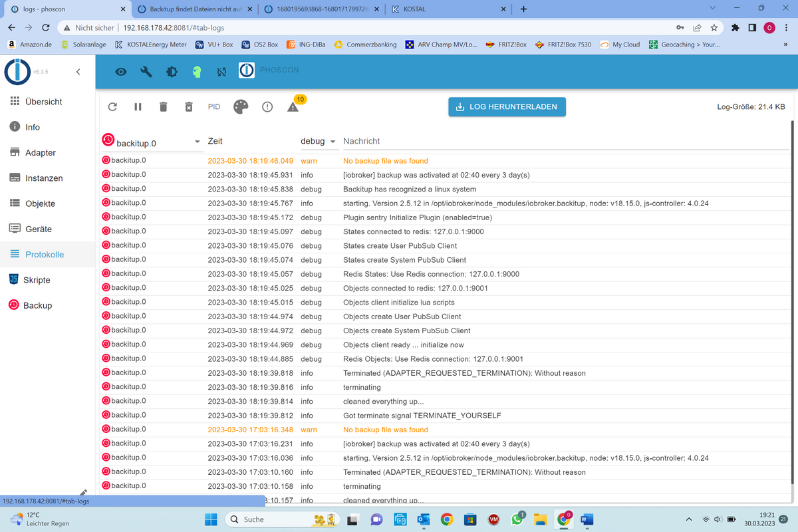Click the share page icon in address bar
The width and height of the screenshot is (798, 532).
[x=697, y=28]
